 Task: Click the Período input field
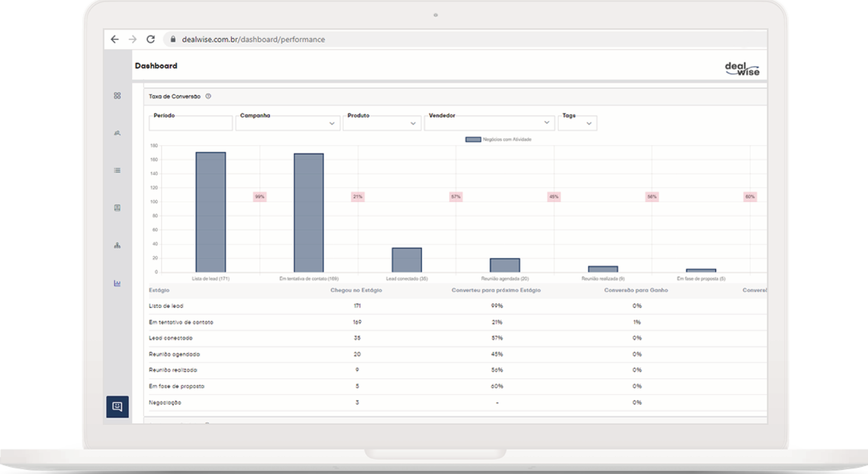coord(190,123)
